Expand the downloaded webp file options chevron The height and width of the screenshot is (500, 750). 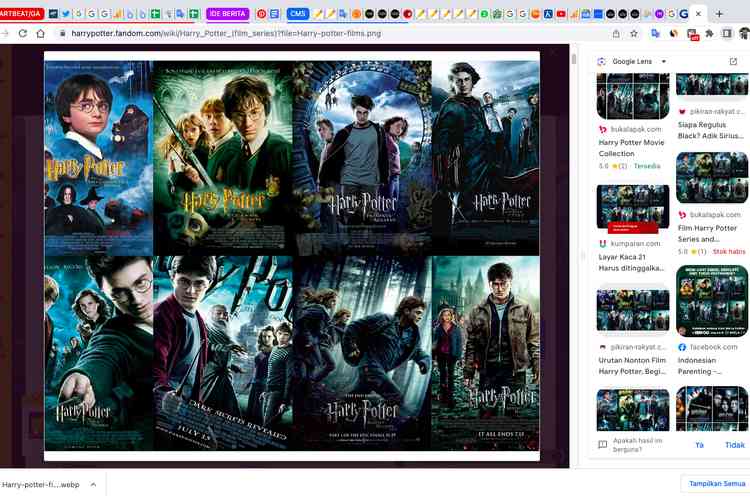tap(93, 484)
